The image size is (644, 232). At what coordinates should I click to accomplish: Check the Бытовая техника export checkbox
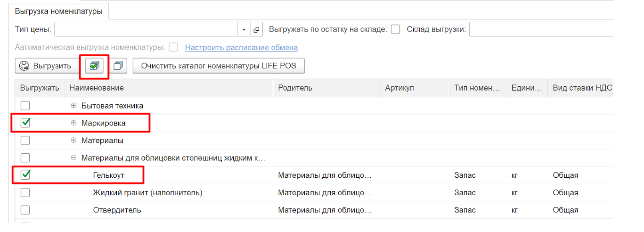[25, 106]
